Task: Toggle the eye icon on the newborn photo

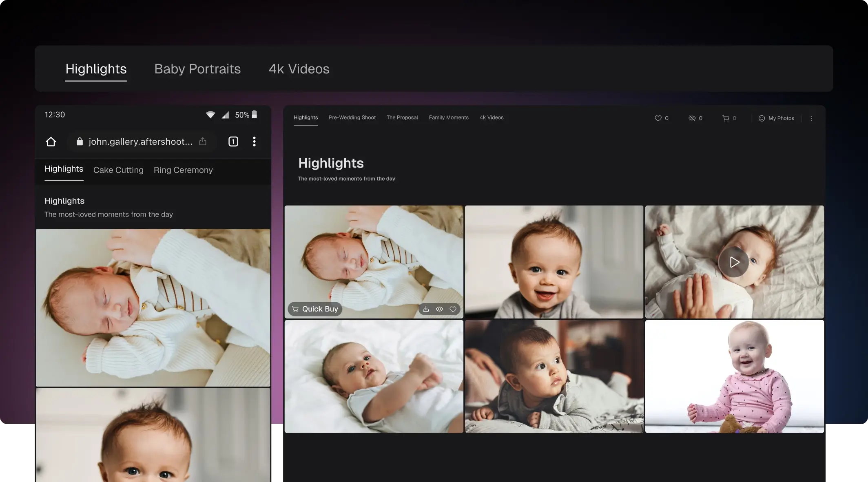Action: point(439,309)
